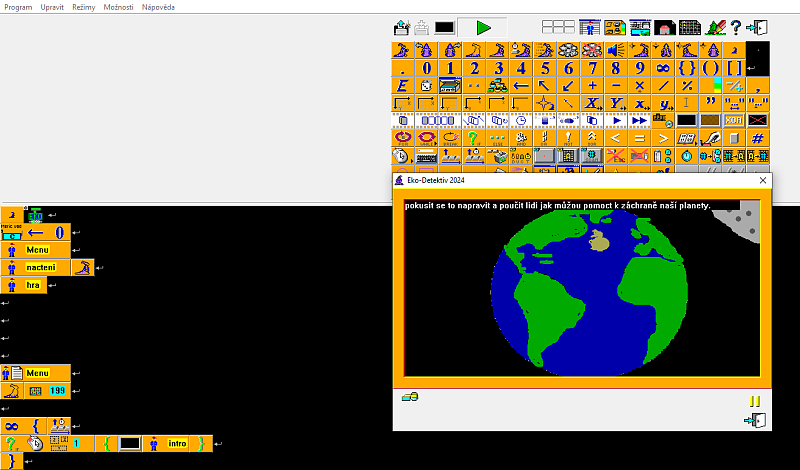Image resolution: width=800 pixels, height=470 pixels.
Task: Click the cyan 199 value in code
Action: tap(57, 390)
